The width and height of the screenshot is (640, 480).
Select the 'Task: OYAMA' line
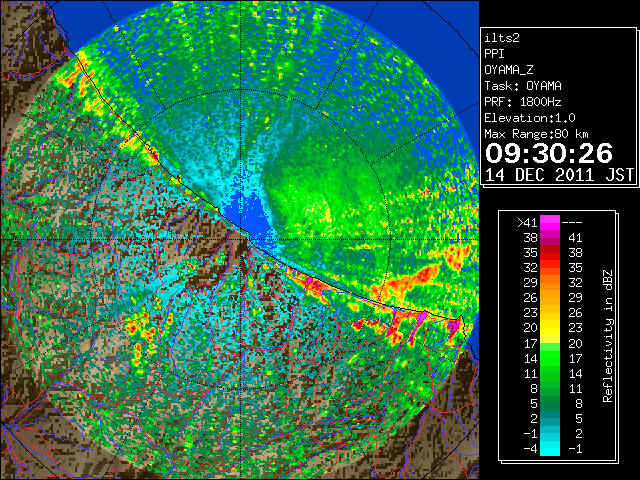(523, 86)
